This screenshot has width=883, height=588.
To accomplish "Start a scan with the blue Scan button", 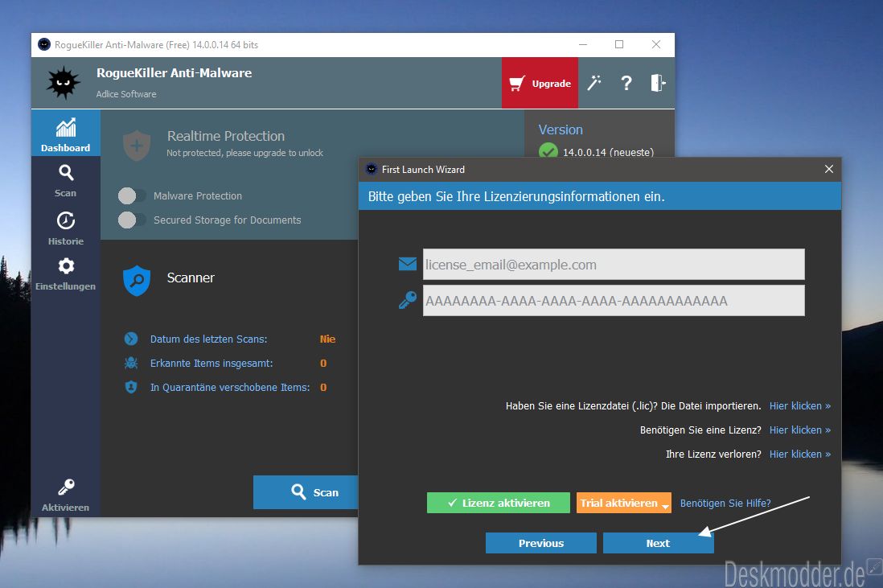I will tap(306, 492).
